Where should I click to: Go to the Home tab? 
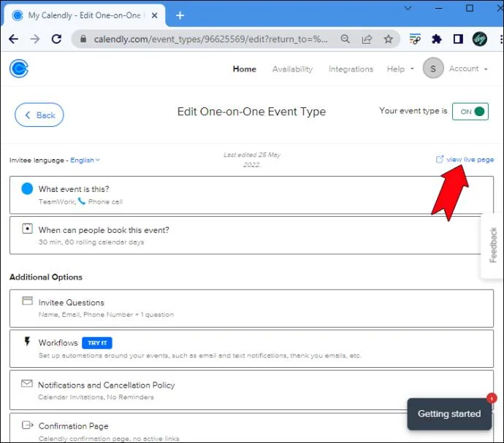pos(245,69)
